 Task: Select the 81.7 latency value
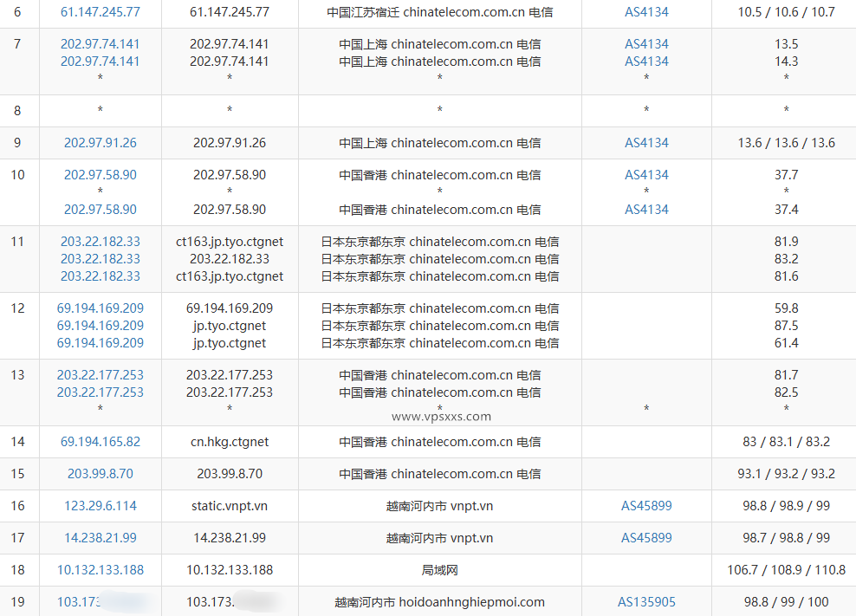(x=786, y=375)
